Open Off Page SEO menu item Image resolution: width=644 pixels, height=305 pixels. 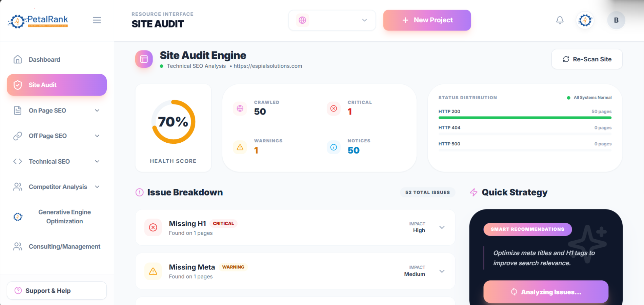coord(57,136)
